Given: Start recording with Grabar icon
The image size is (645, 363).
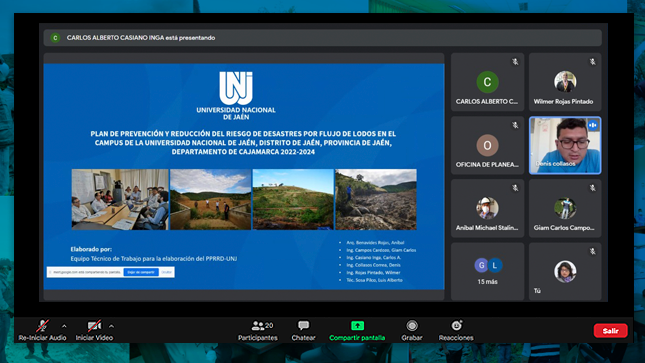Looking at the screenshot, I should pyautogui.click(x=412, y=326).
